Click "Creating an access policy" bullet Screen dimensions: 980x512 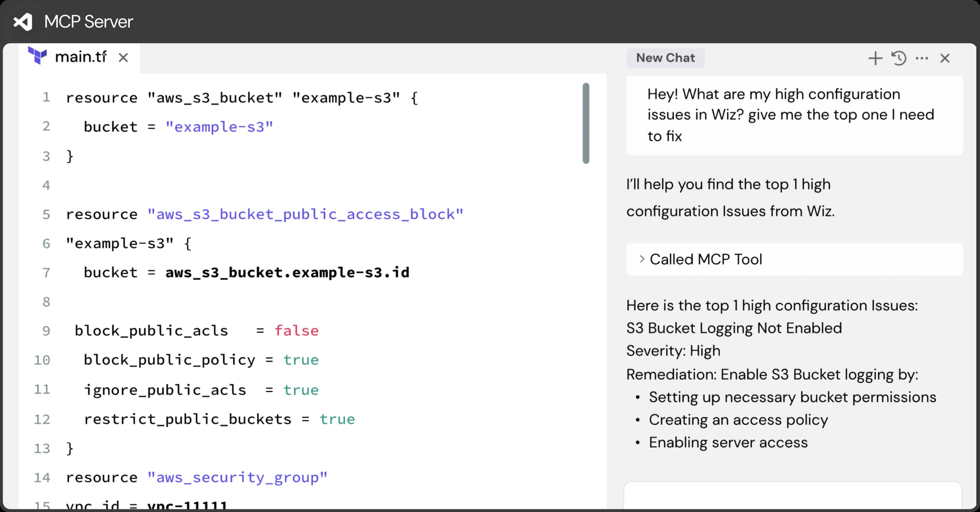pyautogui.click(x=738, y=420)
